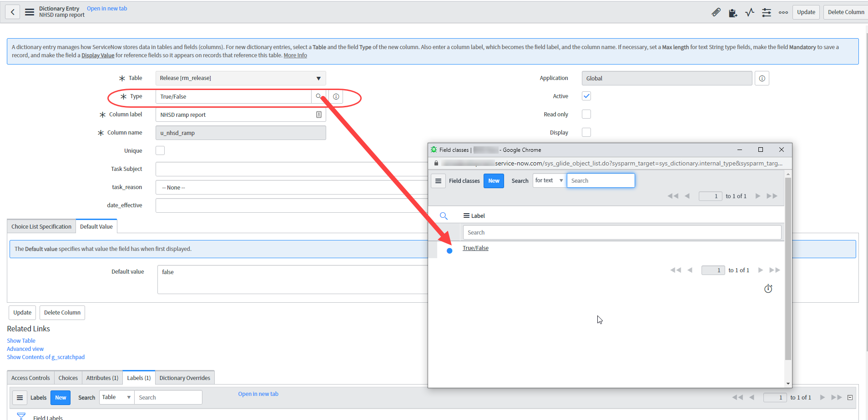Image resolution: width=868 pixels, height=420 pixels.
Task: Click the Type field lookup magnifier icon
Action: pyautogui.click(x=318, y=96)
